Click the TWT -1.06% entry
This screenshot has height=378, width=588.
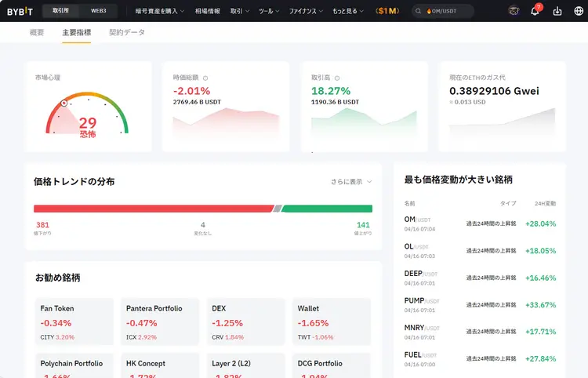click(x=315, y=337)
